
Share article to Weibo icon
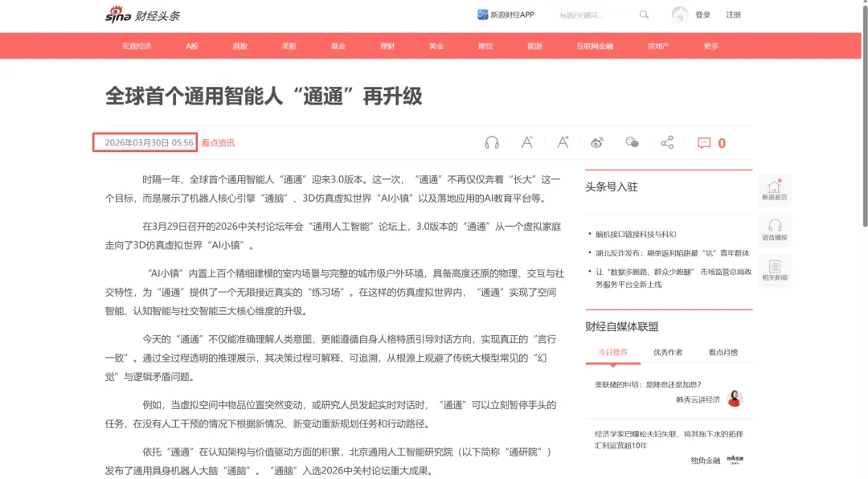596,143
